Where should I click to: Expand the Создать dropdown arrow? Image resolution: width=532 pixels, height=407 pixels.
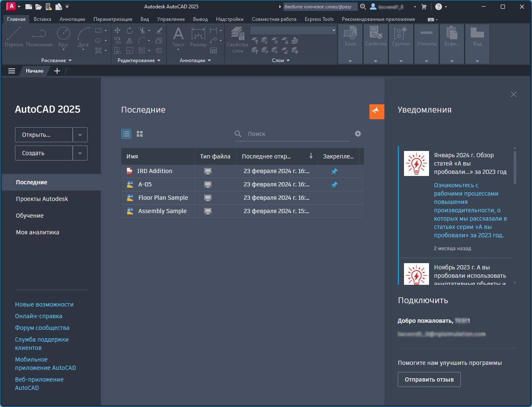(80, 153)
